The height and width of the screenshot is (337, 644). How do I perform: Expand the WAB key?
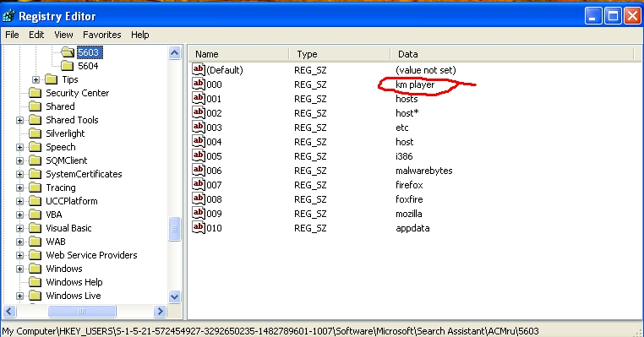click(19, 242)
